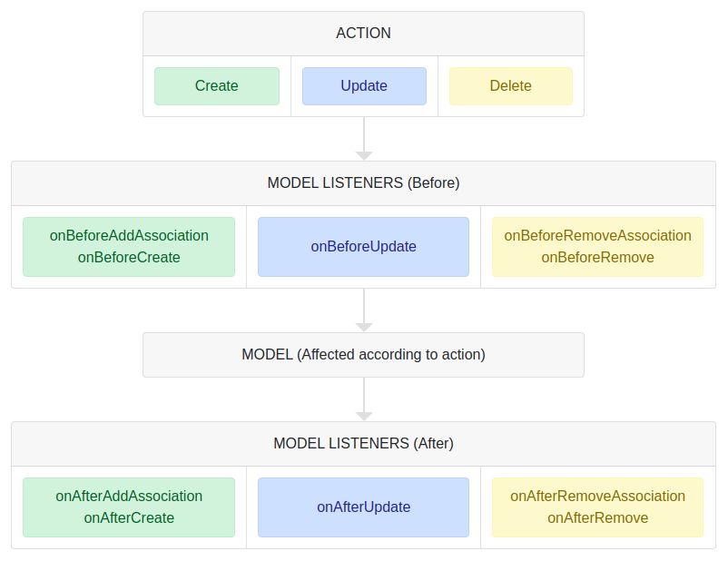
Task: Click the onBeforeRemove label
Action: [597, 257]
